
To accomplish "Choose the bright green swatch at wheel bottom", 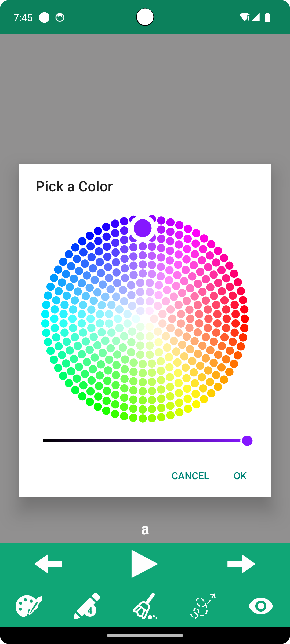I will 106,411.
